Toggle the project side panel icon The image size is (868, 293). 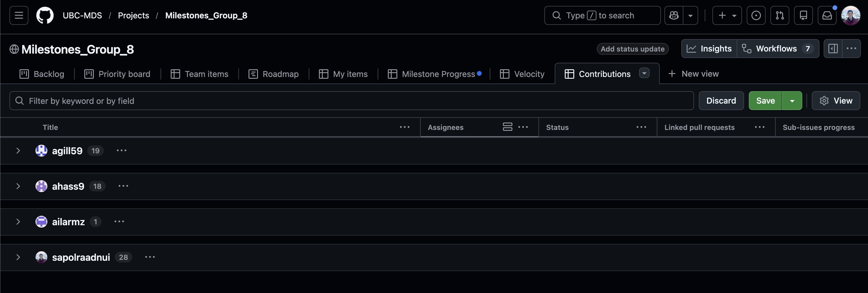pos(833,49)
